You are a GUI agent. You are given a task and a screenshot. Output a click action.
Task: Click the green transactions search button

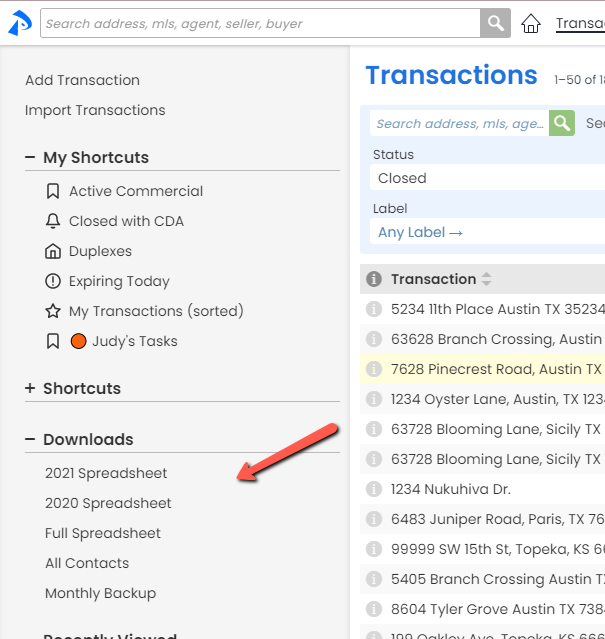(562, 123)
